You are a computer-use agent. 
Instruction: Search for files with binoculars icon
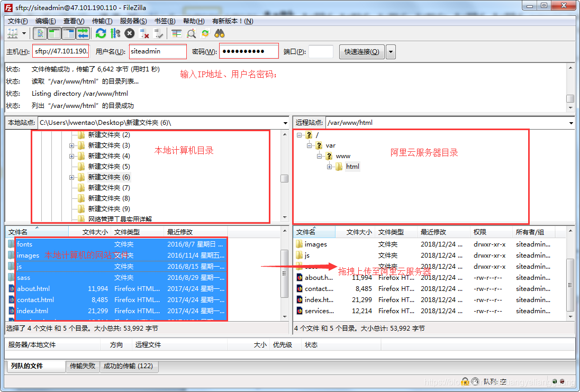[220, 33]
